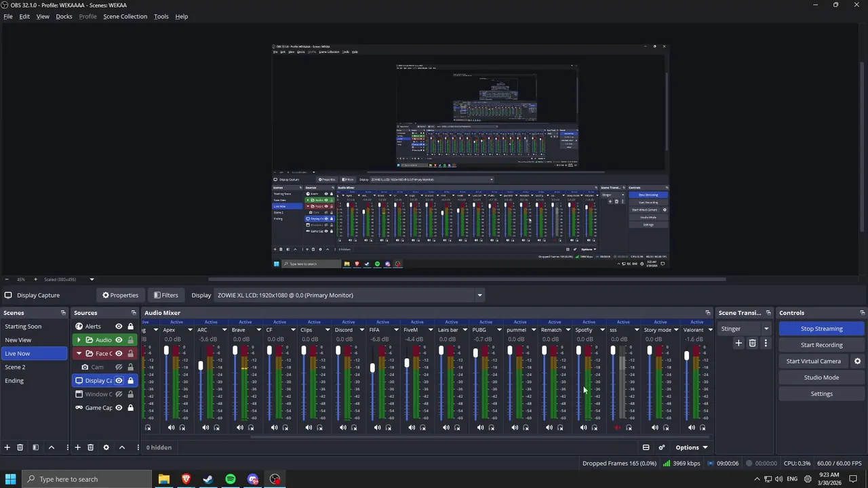Toggle monitoring headphone icon on Apex channel
This screenshot has width=868, height=488.
pos(182,428)
